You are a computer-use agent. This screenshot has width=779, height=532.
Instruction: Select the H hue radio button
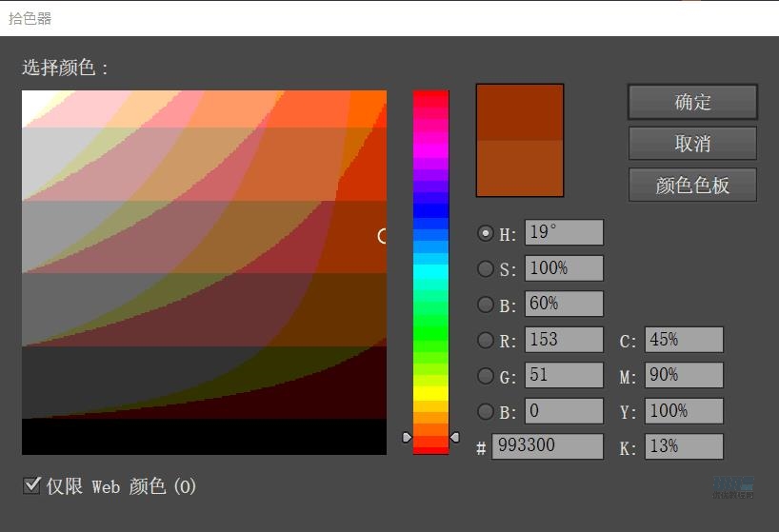(486, 233)
